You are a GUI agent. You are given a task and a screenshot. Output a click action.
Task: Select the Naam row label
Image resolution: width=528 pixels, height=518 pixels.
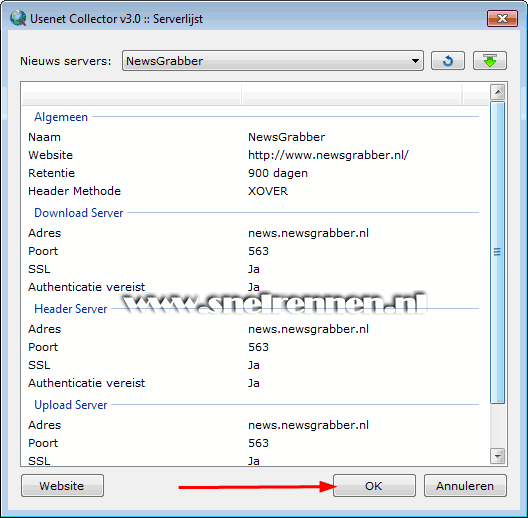point(44,137)
